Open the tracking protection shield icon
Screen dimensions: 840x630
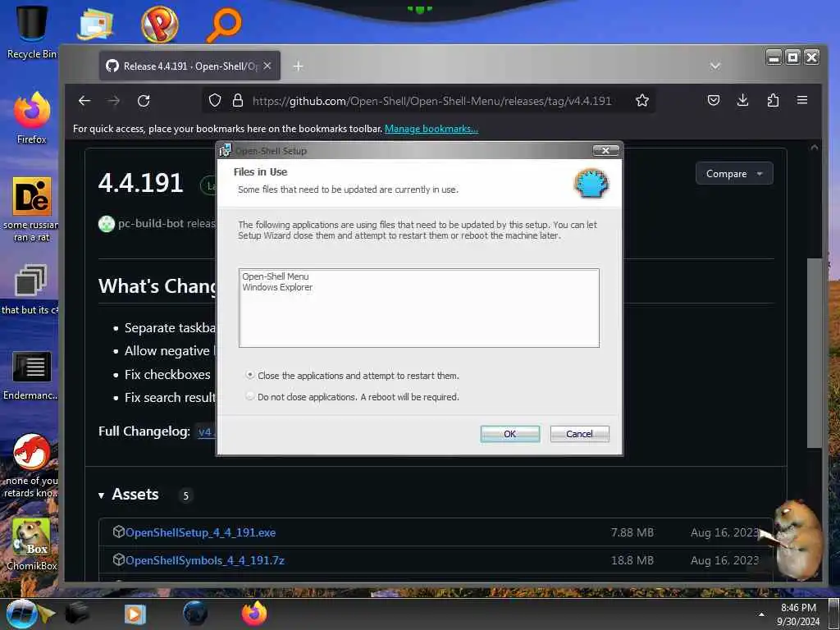pyautogui.click(x=215, y=101)
